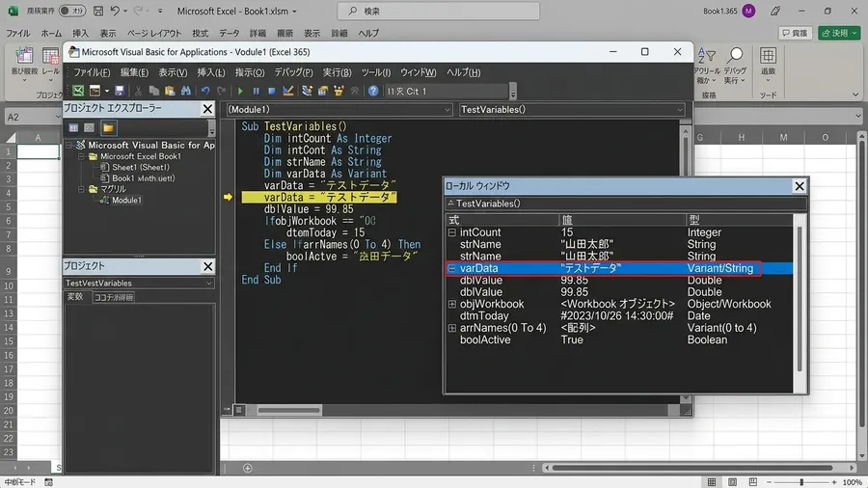
Task: Collapse the Microsoft Excel Book1 folder
Action: click(x=81, y=156)
